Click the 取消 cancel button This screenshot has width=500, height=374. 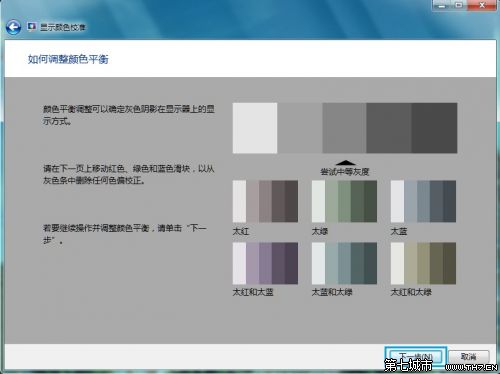tap(469, 357)
